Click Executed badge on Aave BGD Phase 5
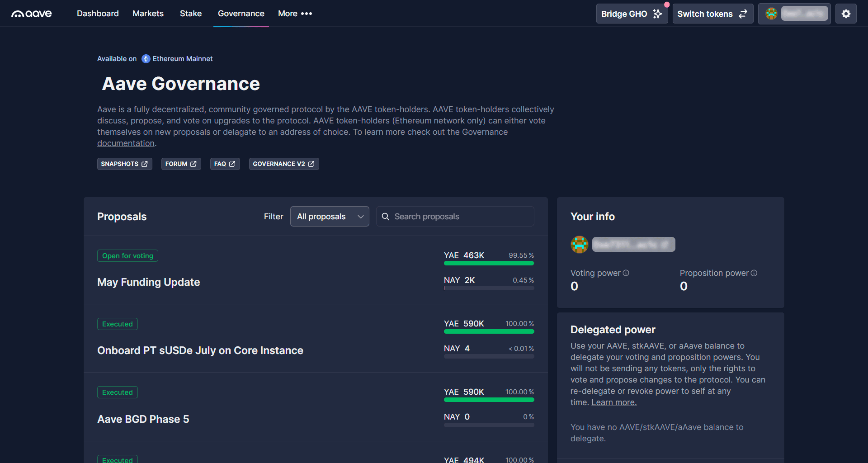Screen dimensions: 868x463 (118, 392)
